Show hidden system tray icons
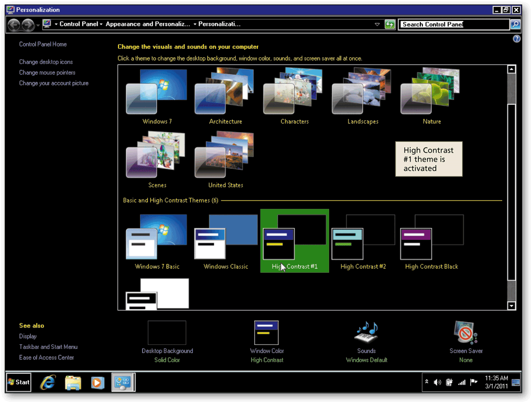 [427, 382]
